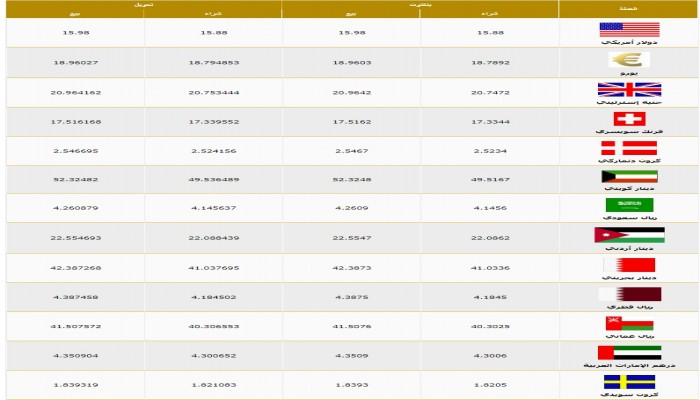Select the Swedish krona value 1.821083
The height and width of the screenshot is (400, 700).
pos(214,385)
